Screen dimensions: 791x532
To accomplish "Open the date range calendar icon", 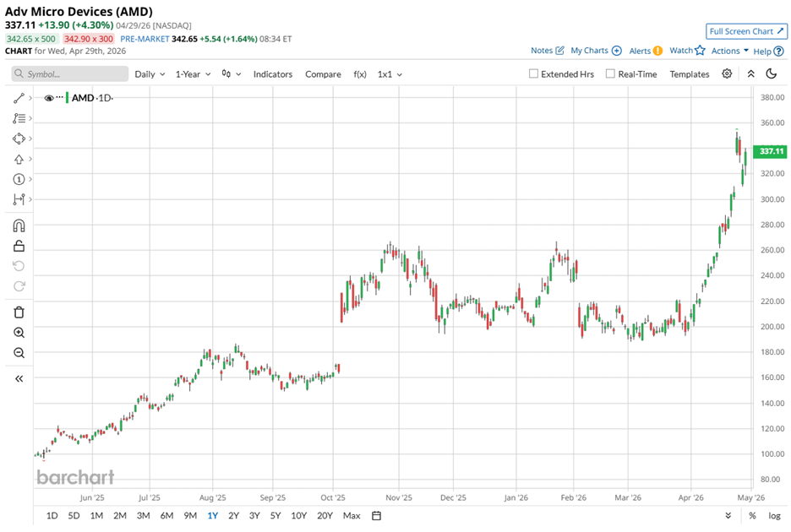I will click(x=377, y=516).
